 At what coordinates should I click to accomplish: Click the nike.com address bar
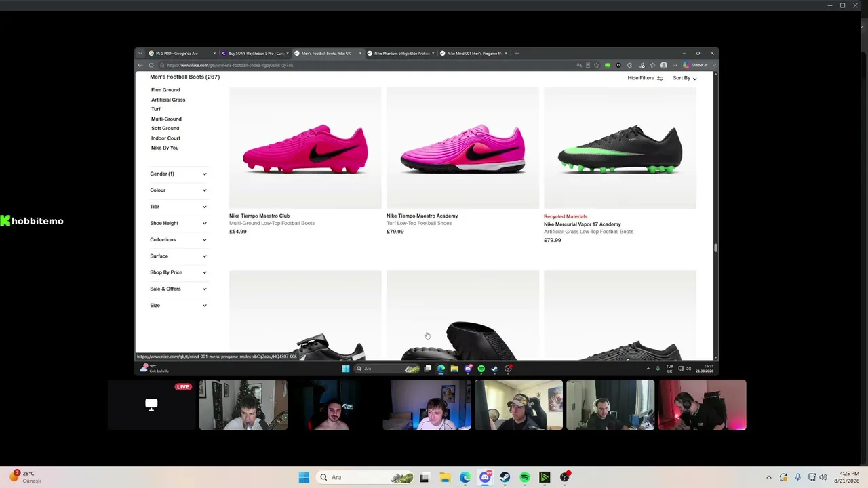[366, 65]
